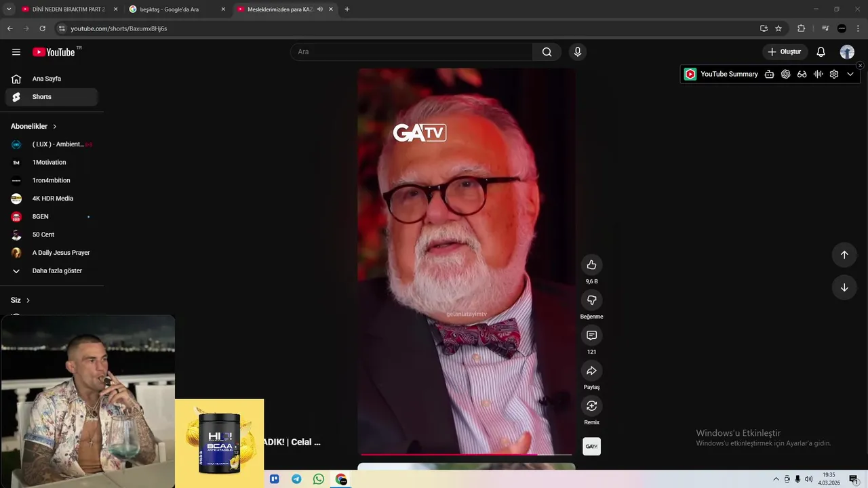This screenshot has width=868, height=488.
Task: Seek on the Short's red progress bar
Action: 467,454
